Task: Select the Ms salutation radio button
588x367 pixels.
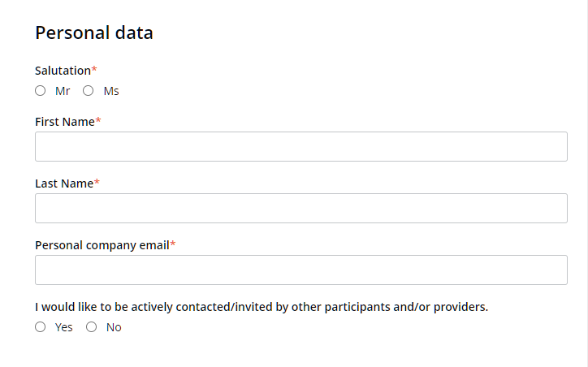Action: pyautogui.click(x=89, y=91)
